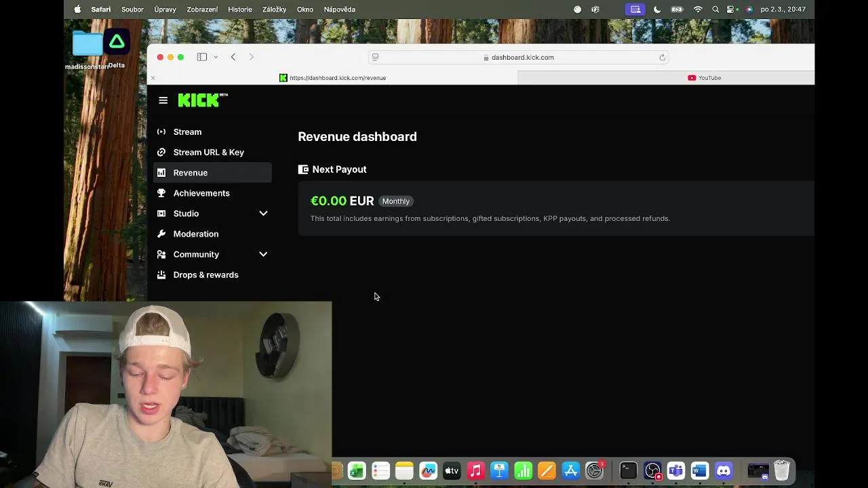Click the Drops & rewards icon
This screenshot has width=868, height=488.
click(x=161, y=274)
